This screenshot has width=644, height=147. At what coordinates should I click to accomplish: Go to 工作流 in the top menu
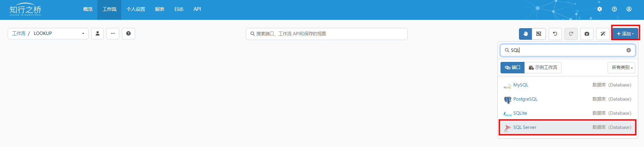click(109, 9)
